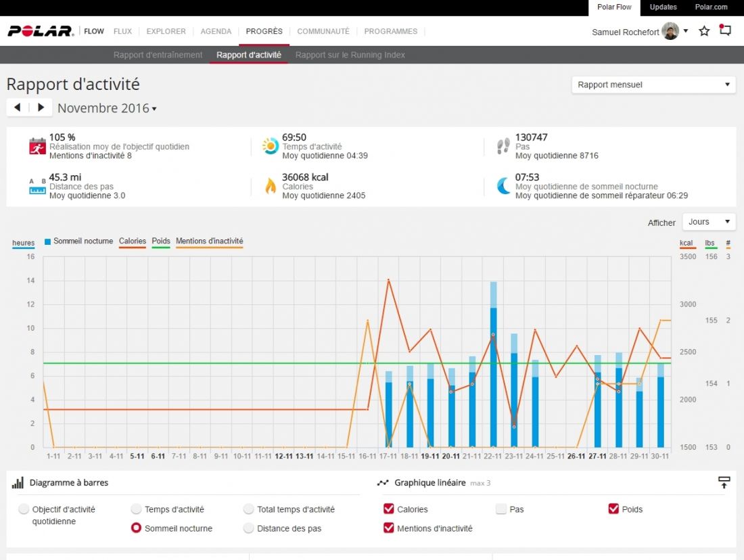
Task: Go to previous month arrow
Action: pos(18,108)
